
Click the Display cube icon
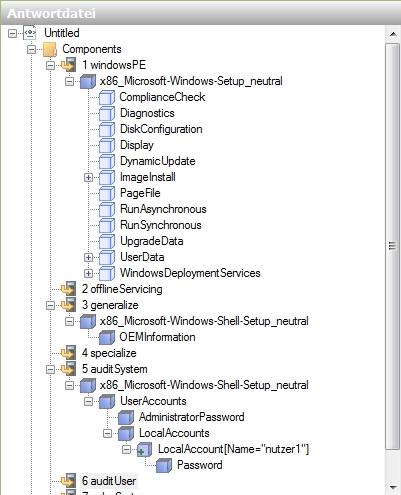107,145
